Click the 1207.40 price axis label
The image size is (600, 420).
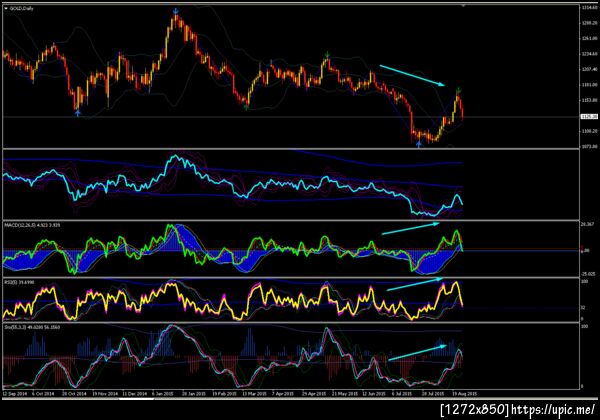589,69
